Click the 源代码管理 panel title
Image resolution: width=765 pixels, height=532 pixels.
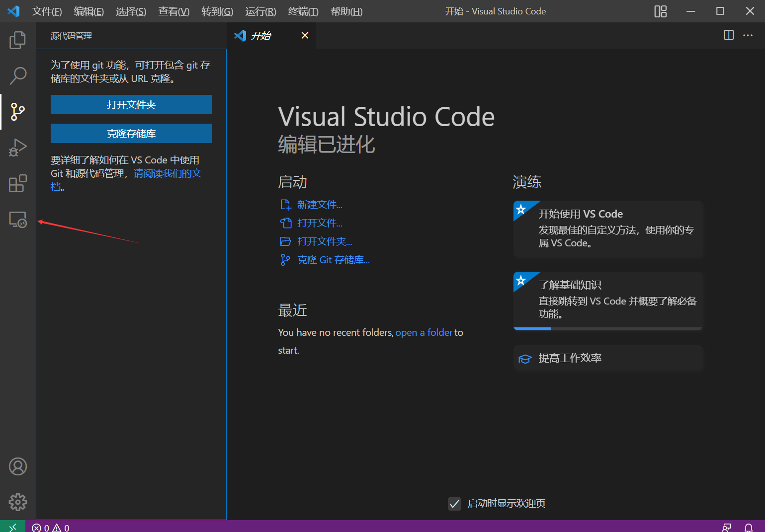tap(71, 36)
